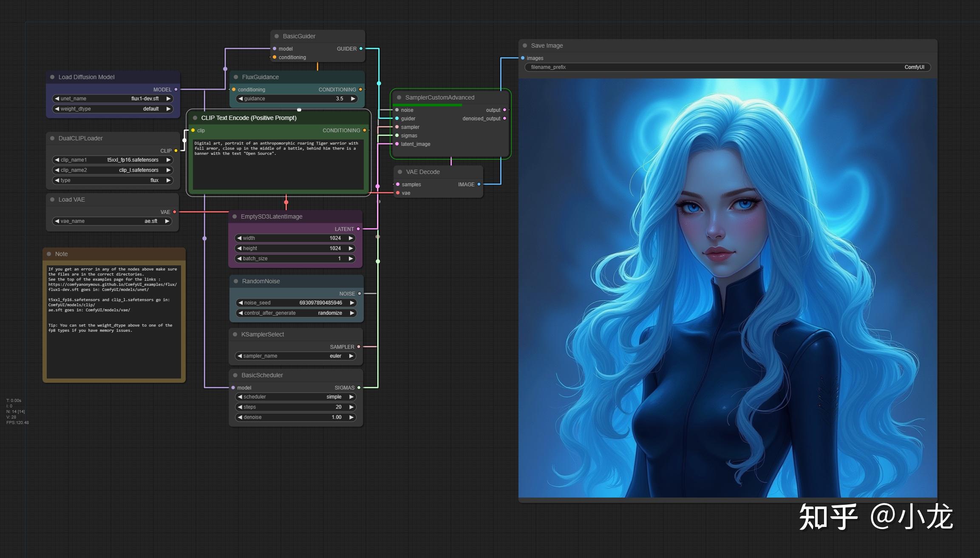The height and width of the screenshot is (558, 980).
Task: Decrease width with left arrow
Action: pyautogui.click(x=239, y=238)
